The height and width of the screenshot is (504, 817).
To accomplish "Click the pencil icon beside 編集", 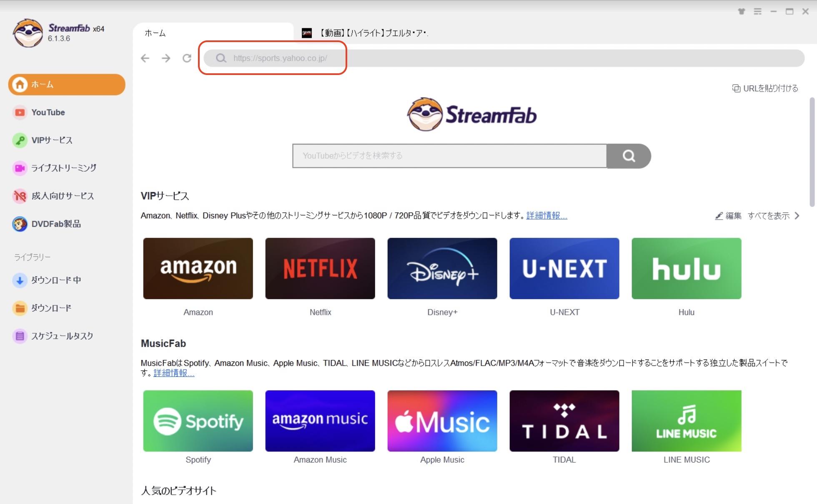I will 719,216.
